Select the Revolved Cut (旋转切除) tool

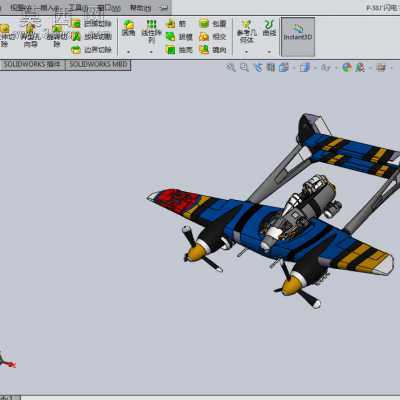tap(57, 35)
